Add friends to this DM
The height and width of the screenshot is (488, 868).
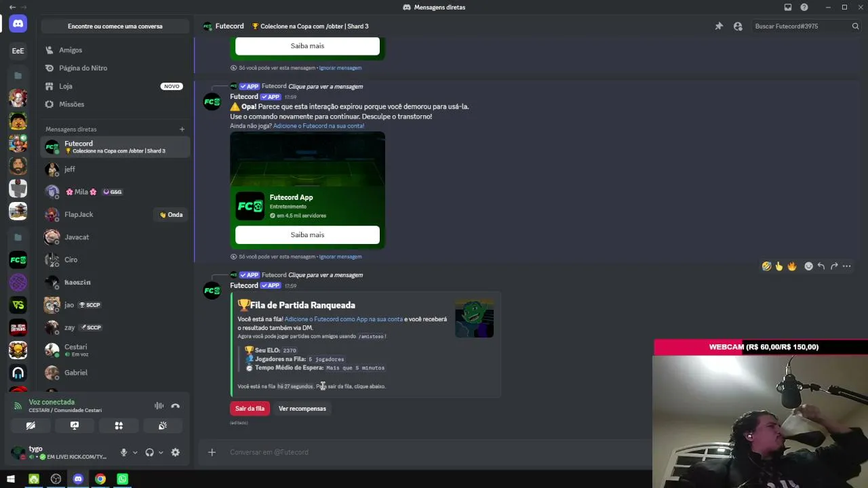[x=738, y=26]
